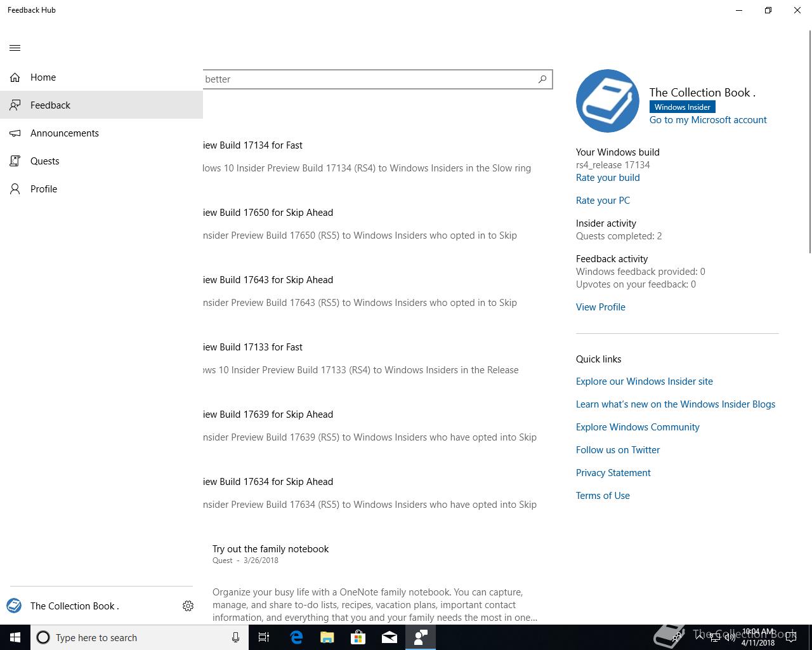Open the Privacy Statement link
This screenshot has height=650, width=812.
point(613,473)
